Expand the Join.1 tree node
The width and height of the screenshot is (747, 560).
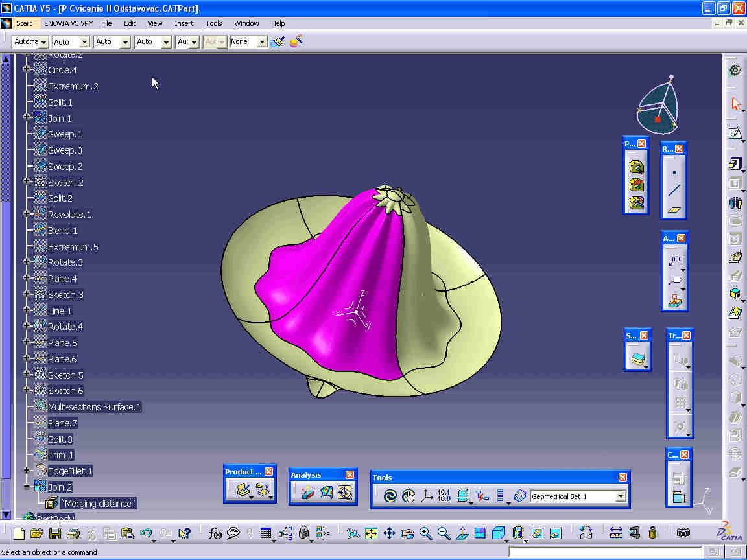[x=27, y=117]
